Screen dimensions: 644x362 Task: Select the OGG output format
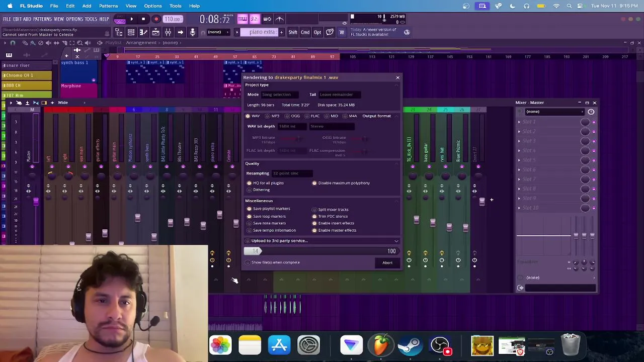(292, 116)
